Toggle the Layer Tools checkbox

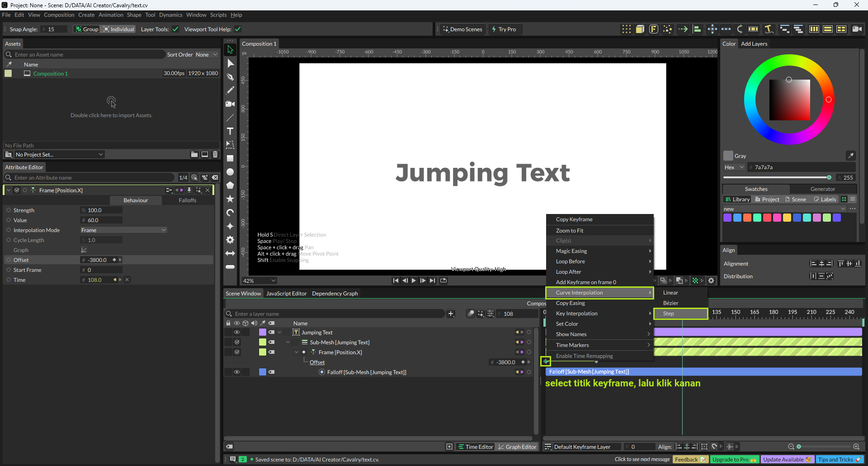point(175,29)
